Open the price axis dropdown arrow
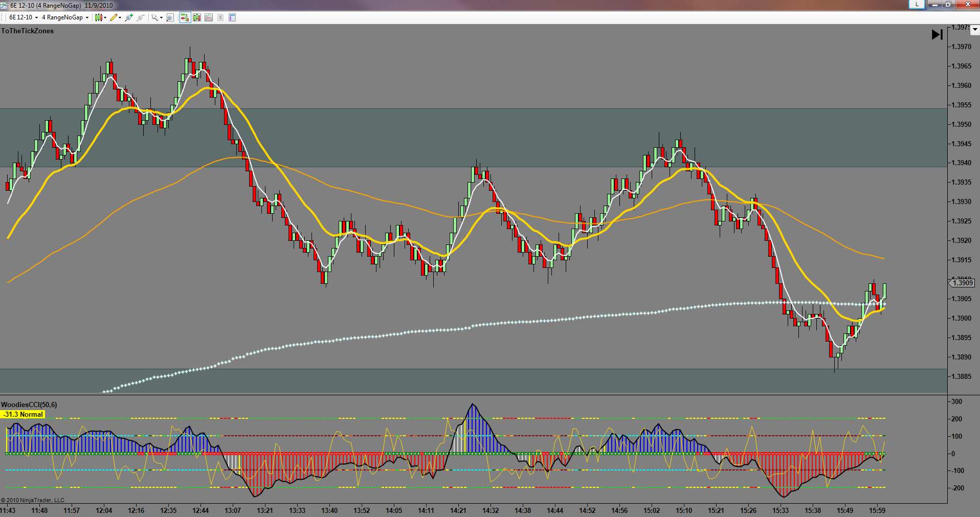This screenshot has width=980, height=517. click(x=975, y=30)
